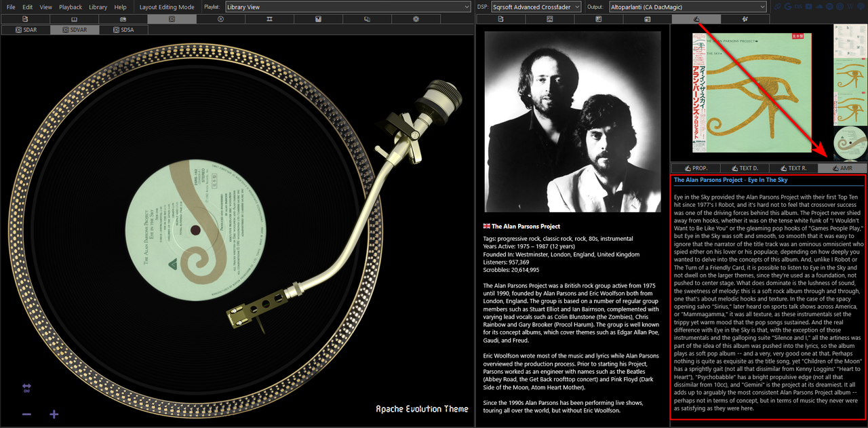
Task: Click the 'Scrobbles: 20,614,995' line
Action: point(511,270)
